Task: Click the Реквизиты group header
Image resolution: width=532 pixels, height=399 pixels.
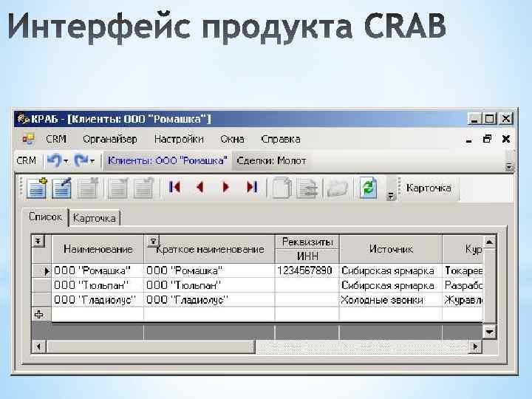Action: [x=307, y=242]
